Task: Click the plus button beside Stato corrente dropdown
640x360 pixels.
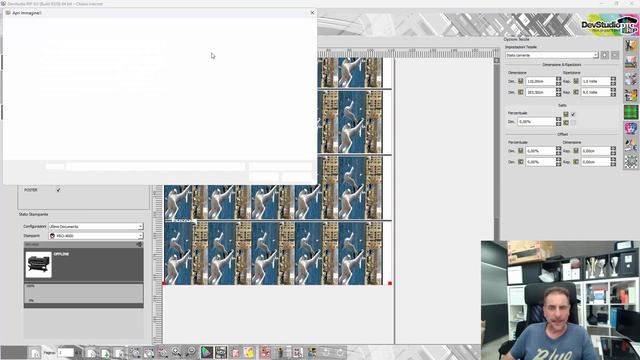Action: point(604,55)
